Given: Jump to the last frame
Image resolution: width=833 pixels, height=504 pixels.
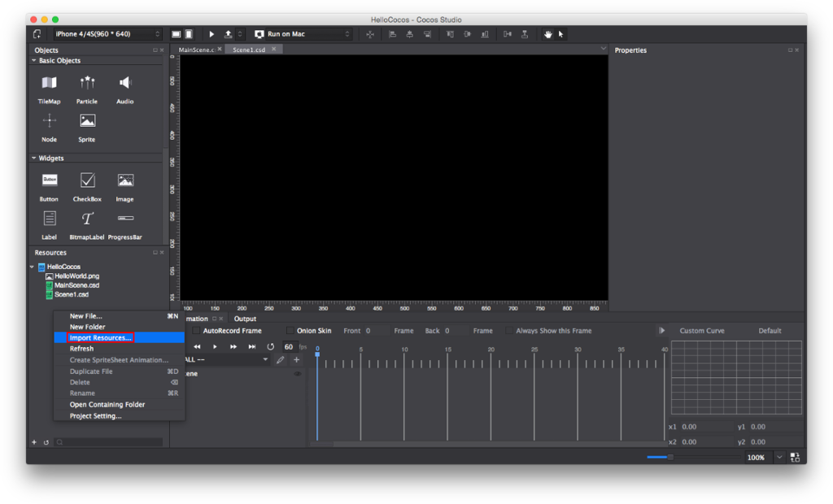Looking at the screenshot, I should (x=252, y=346).
